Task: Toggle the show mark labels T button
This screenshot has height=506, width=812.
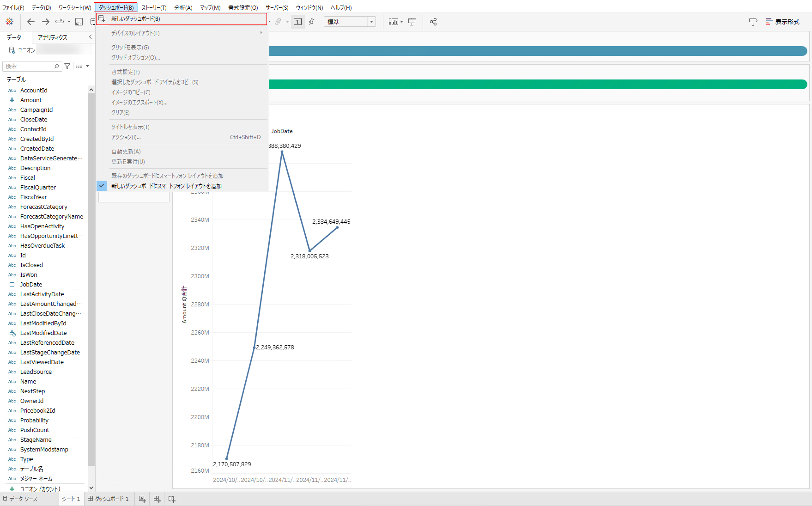Action: point(298,22)
